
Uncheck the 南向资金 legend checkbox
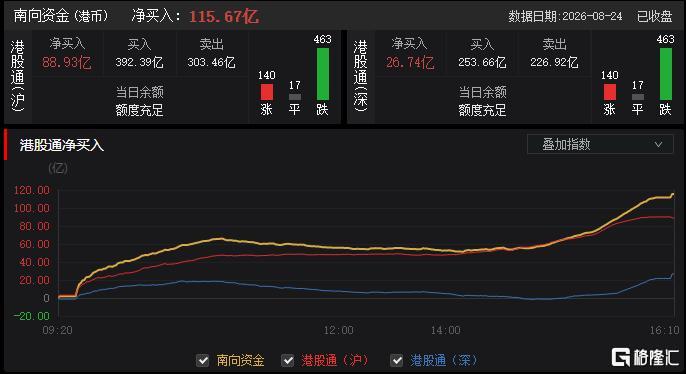tap(203, 360)
